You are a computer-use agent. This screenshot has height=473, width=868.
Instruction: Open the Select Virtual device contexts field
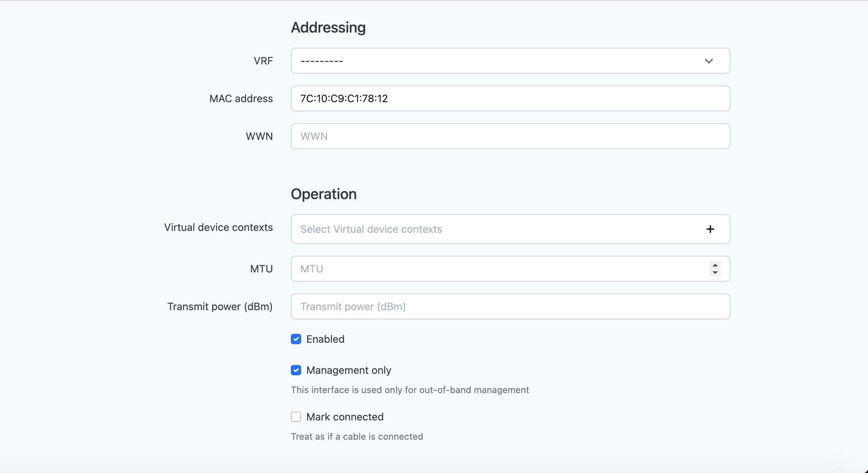coord(481,229)
